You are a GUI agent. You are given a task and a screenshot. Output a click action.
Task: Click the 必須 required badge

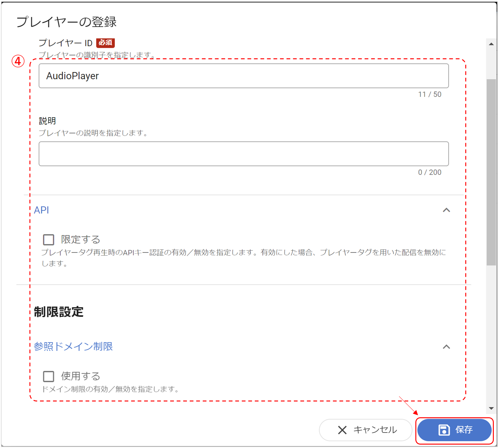tap(105, 43)
